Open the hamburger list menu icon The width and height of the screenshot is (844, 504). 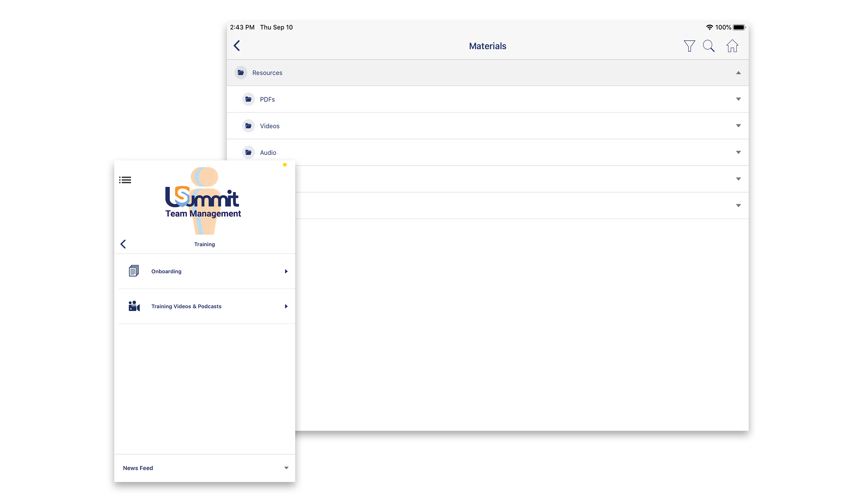point(125,180)
